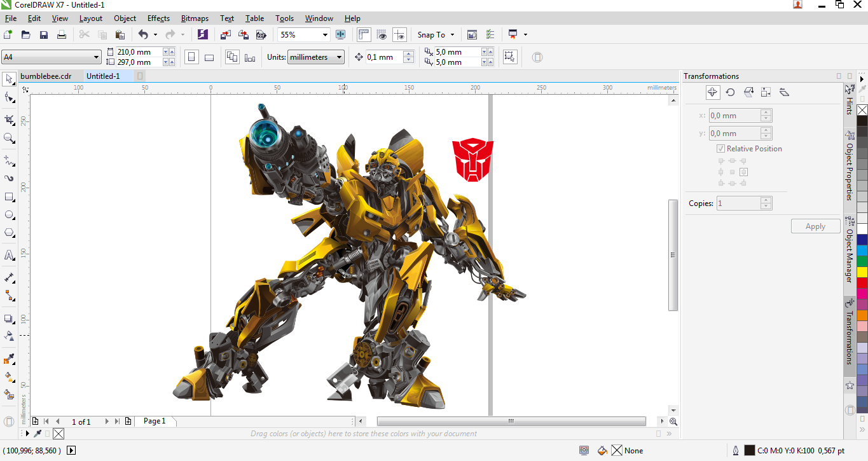Open the zoom level 55% dropdown
The width and height of the screenshot is (868, 461).
point(325,35)
